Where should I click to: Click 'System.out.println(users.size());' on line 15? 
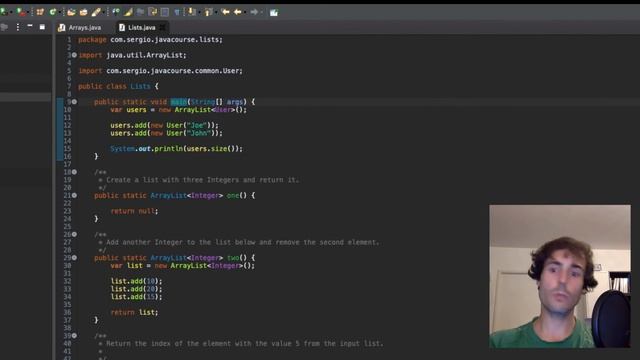(176, 149)
